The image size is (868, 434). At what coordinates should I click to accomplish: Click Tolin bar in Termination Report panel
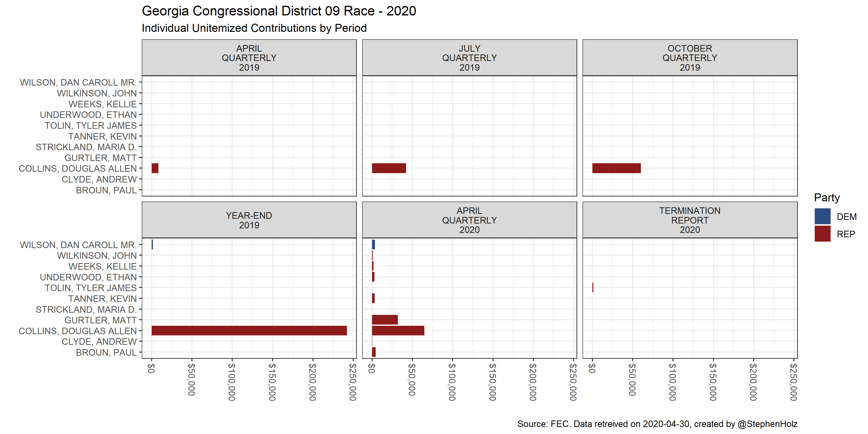[x=593, y=287]
